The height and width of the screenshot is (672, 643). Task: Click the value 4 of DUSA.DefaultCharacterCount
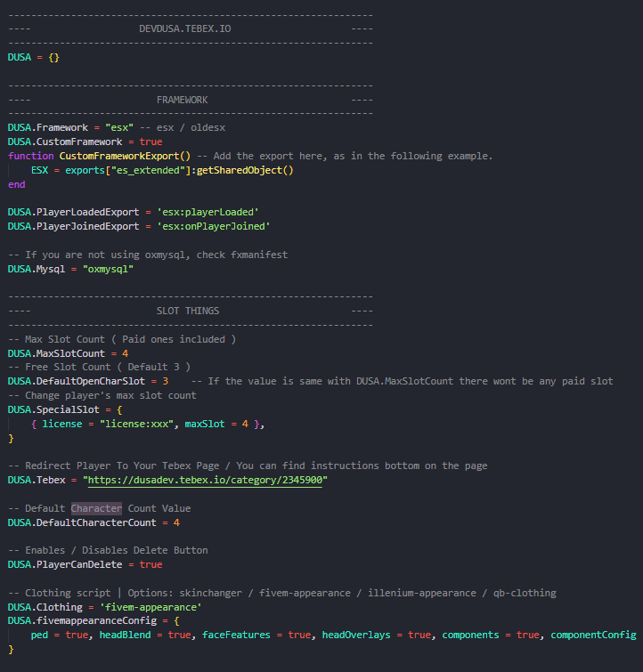click(177, 522)
